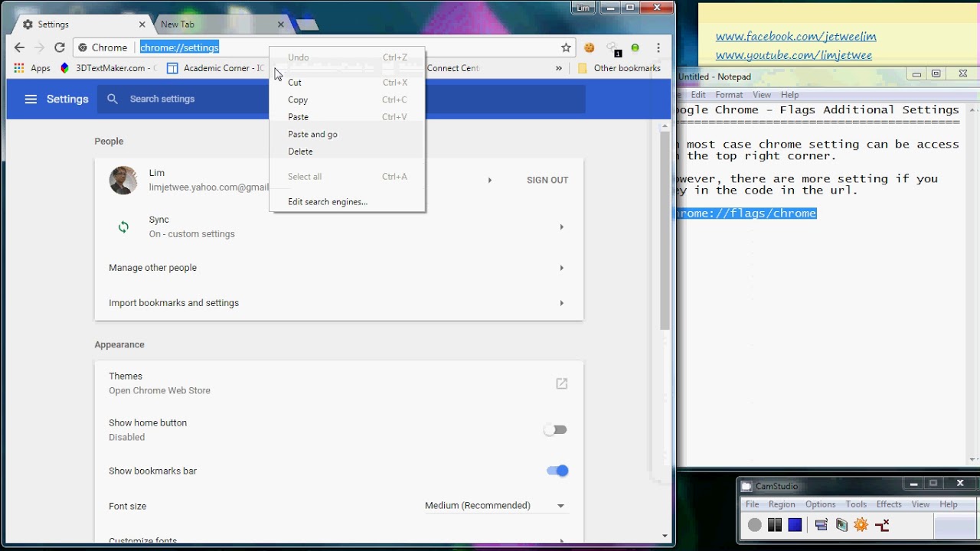This screenshot has height=551, width=980.
Task: Choose Edit search engines from context menu
Action: [347, 202]
